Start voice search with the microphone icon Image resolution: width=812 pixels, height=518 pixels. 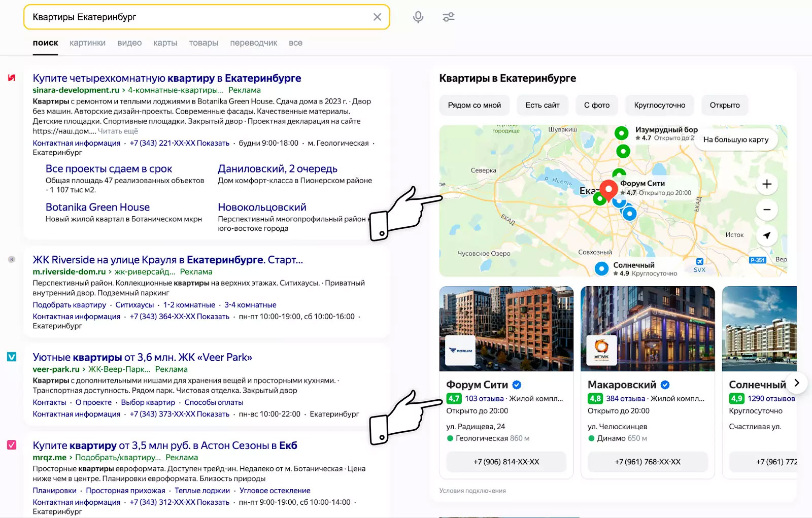coord(418,17)
